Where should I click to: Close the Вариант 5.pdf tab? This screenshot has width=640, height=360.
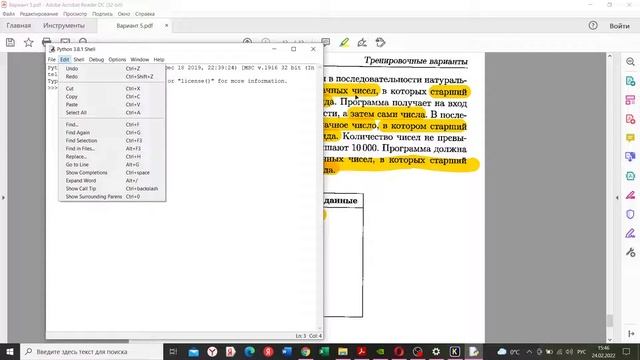(167, 26)
